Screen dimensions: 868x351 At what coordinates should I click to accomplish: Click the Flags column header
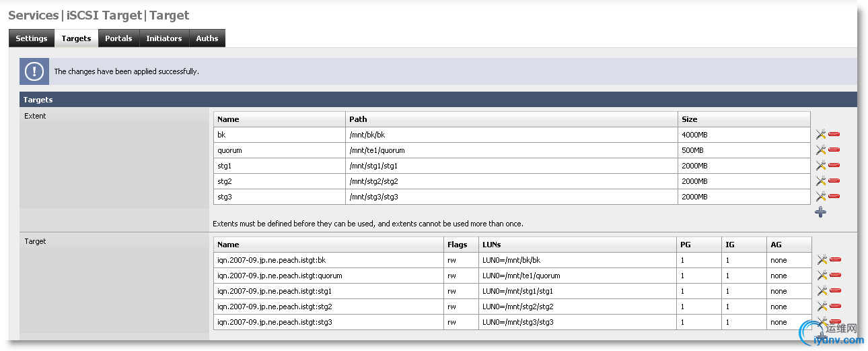click(462, 245)
